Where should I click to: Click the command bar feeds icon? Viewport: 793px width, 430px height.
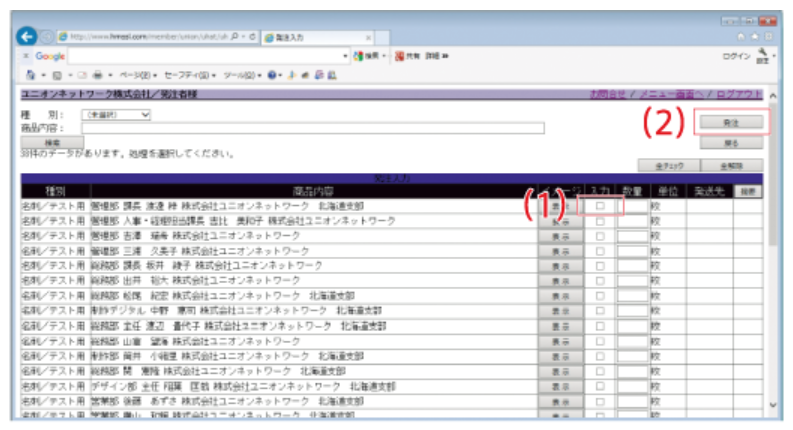(x=57, y=75)
